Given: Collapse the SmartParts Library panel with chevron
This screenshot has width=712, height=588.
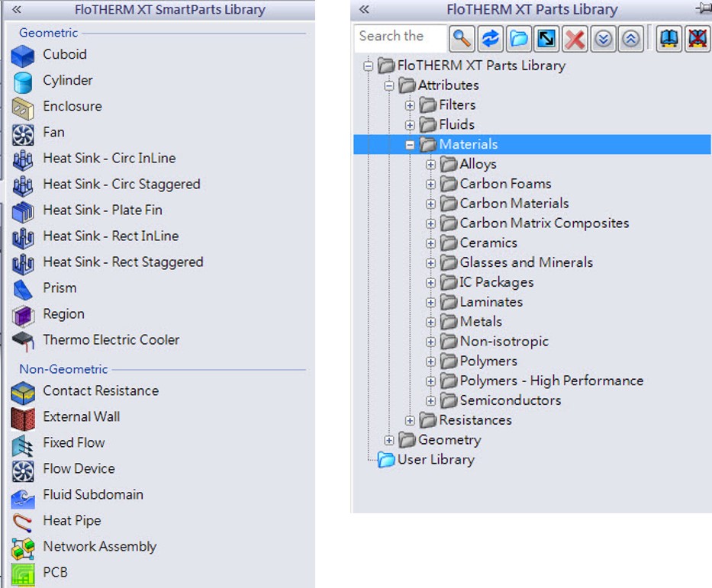Looking at the screenshot, I should [17, 9].
